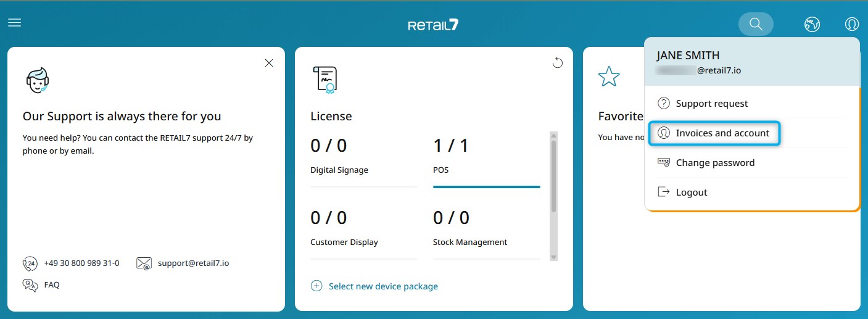Click phone number +49 30 800 989 31-0
Viewport: 868px width, 319px height.
(x=81, y=263)
